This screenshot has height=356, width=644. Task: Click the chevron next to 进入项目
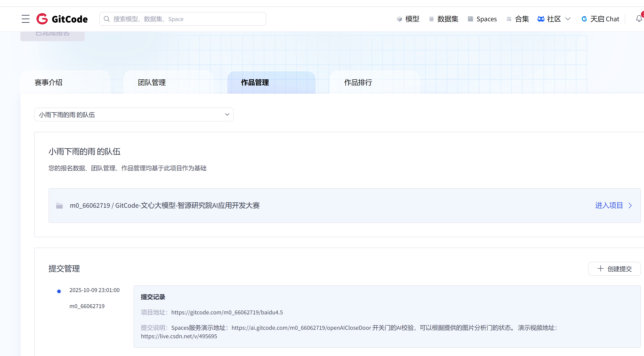click(x=630, y=206)
